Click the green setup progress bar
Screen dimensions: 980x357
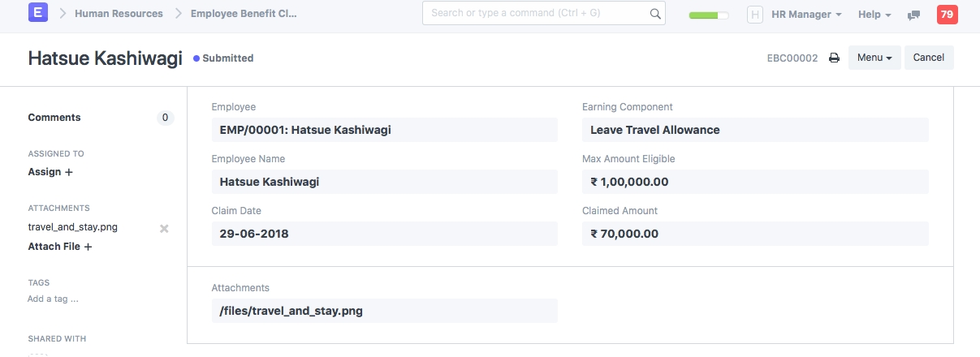[708, 15]
